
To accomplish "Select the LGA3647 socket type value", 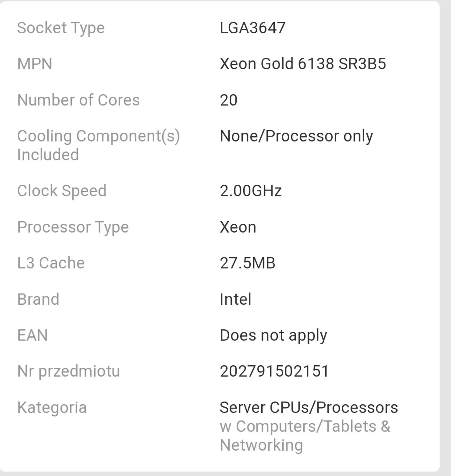I will coord(252,28).
